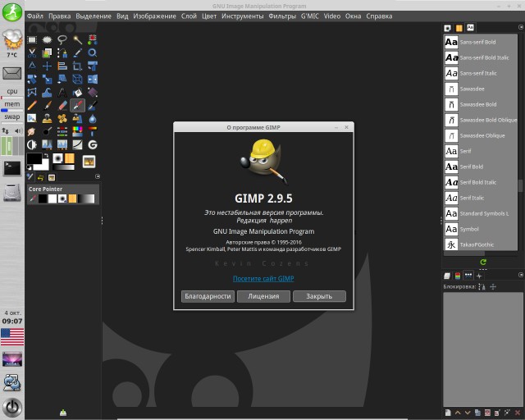Screen dimensions: 525x420
Task: Select the Ink tool
Action: click(93, 106)
